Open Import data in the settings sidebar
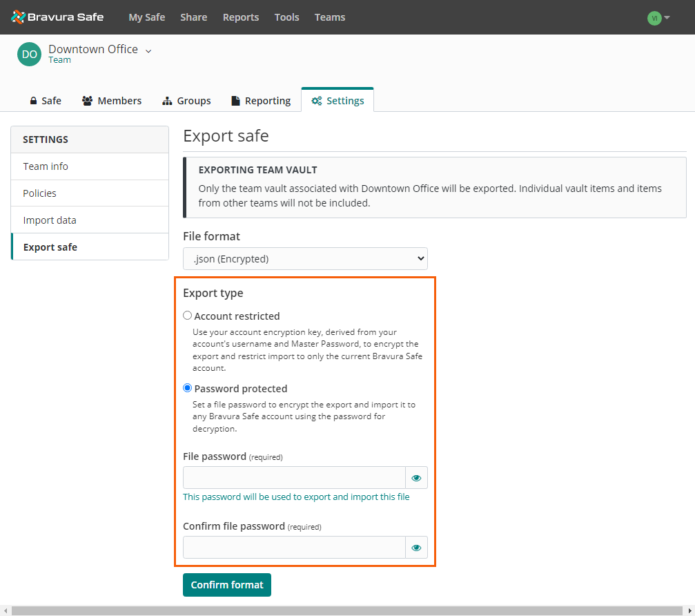695x616 pixels. point(50,220)
